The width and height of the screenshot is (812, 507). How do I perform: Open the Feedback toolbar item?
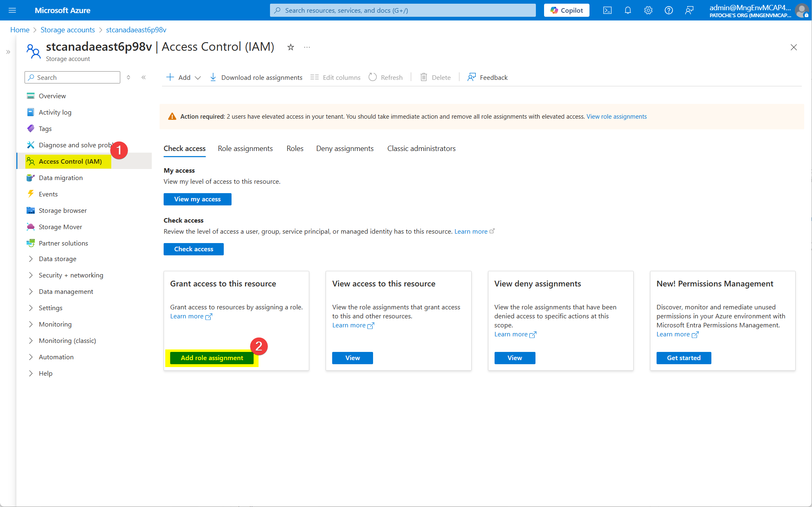tap(488, 77)
